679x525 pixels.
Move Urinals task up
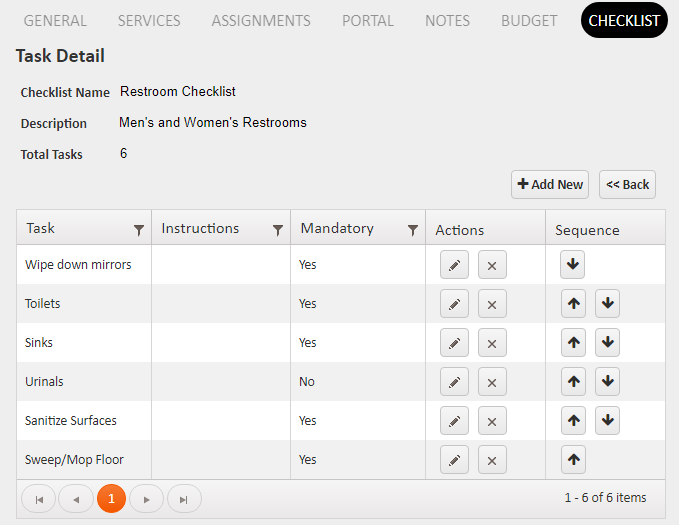click(573, 381)
